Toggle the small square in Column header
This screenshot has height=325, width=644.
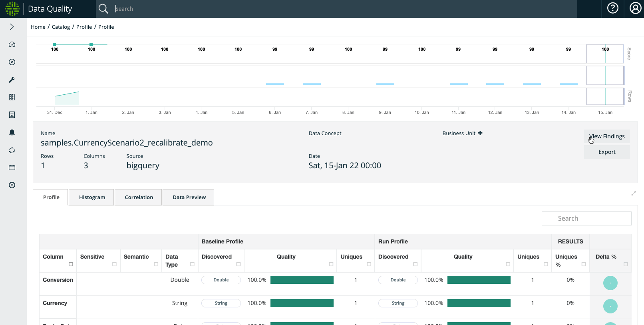71,264
